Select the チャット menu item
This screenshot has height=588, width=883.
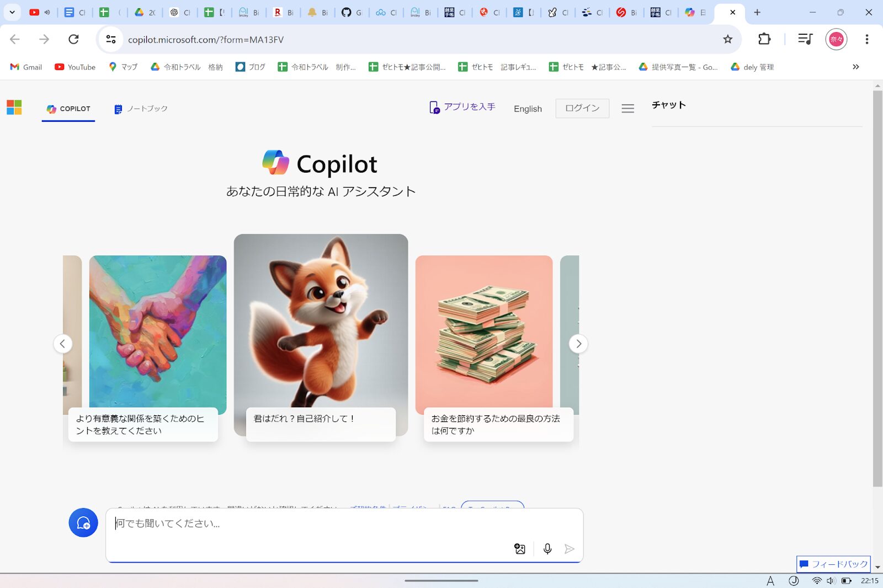click(668, 105)
